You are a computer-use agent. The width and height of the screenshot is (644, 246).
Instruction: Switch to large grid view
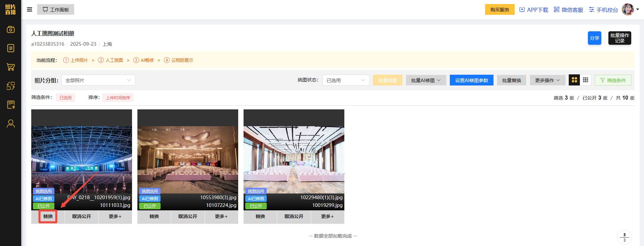[574, 80]
